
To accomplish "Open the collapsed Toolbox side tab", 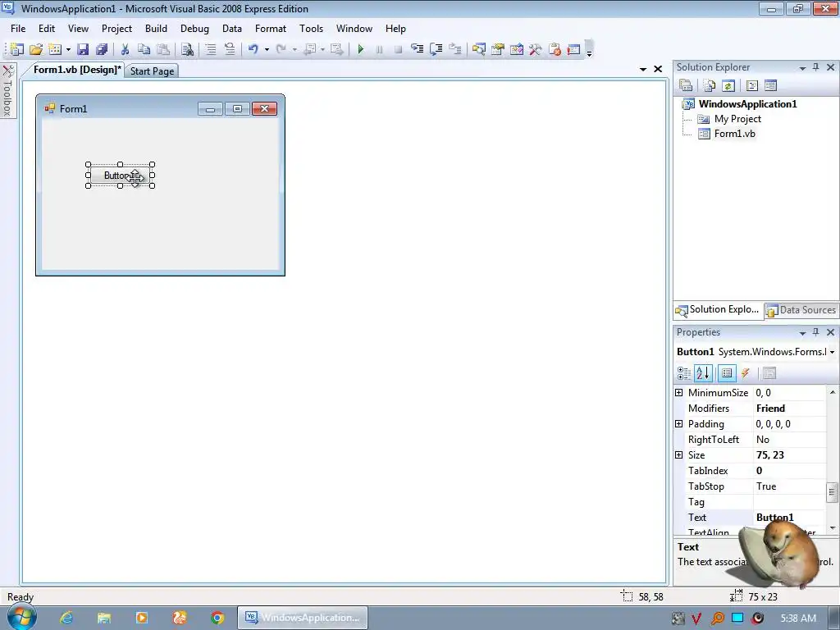I will coord(8,90).
